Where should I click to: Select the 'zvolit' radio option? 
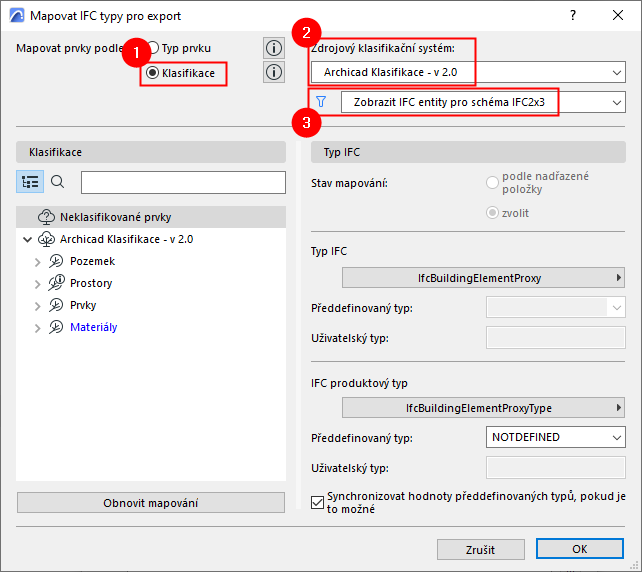(x=492, y=213)
